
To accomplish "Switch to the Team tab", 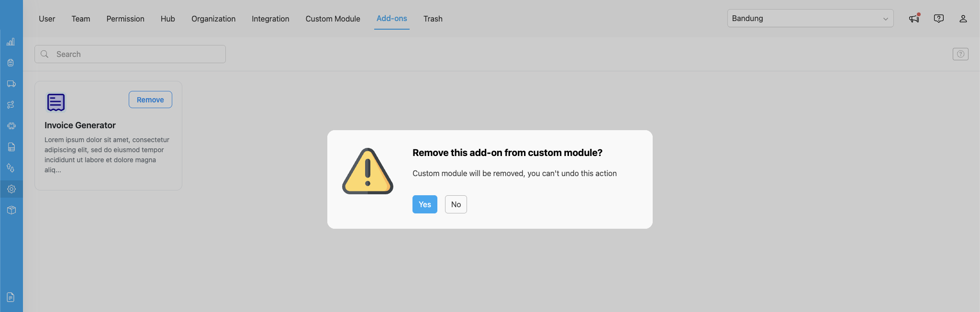I will tap(81, 19).
